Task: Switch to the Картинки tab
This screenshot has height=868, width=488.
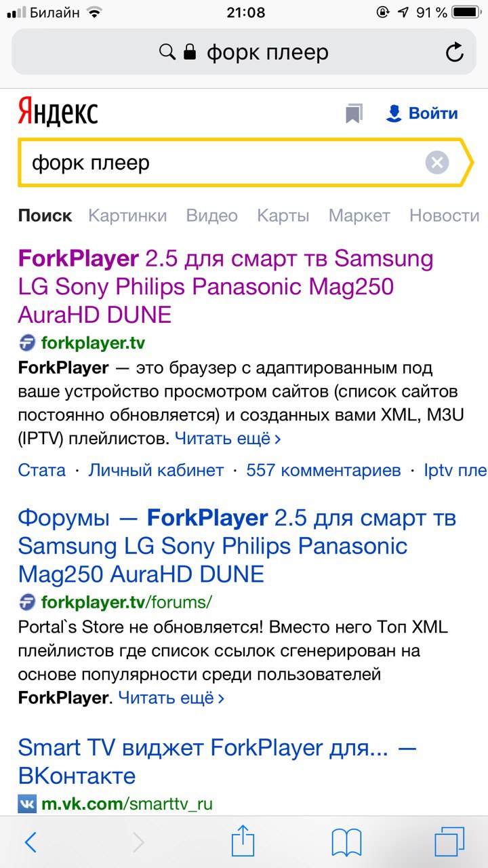Action: coord(127,216)
